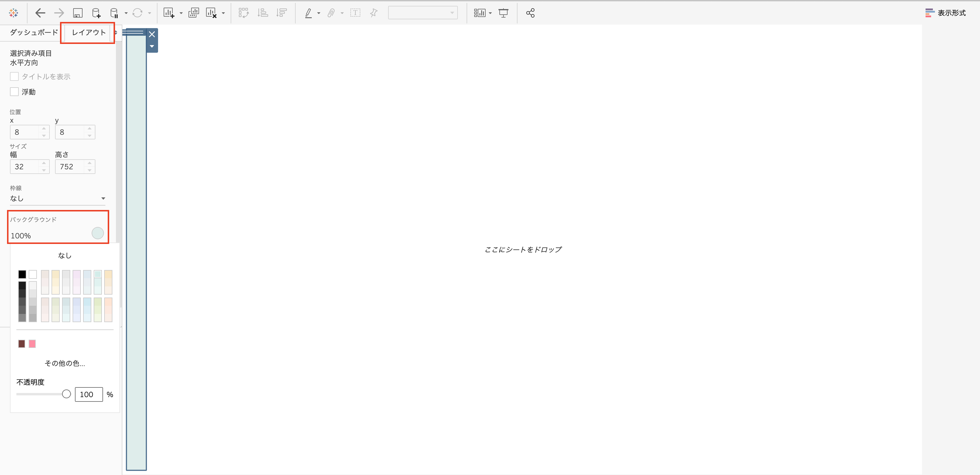This screenshot has height=475, width=980.
Task: Click the new worksheet chart icon
Action: (x=169, y=13)
